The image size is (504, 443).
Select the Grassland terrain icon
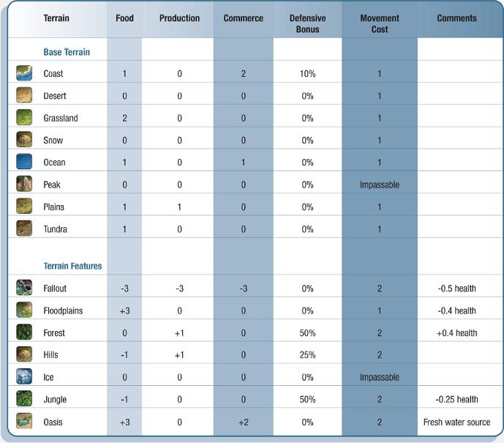[x=24, y=118]
